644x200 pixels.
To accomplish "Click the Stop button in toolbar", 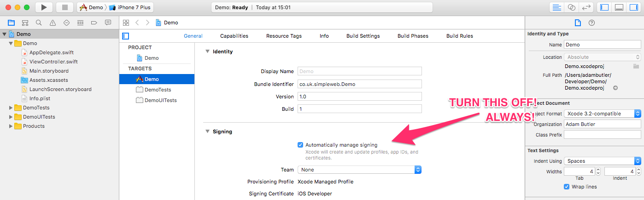I will pyautogui.click(x=64, y=7).
